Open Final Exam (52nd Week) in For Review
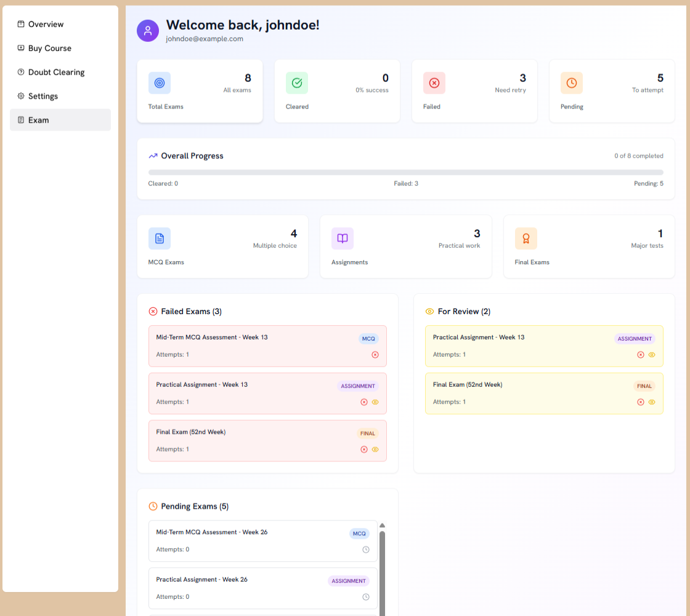 [544, 394]
